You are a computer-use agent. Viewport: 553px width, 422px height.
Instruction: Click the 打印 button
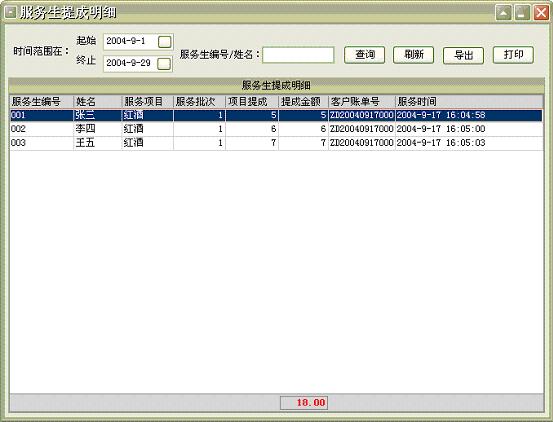coord(513,55)
